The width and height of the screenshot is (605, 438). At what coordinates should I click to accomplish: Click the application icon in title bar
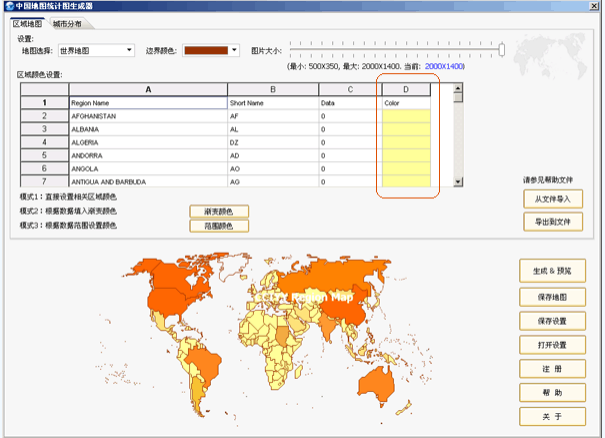(x=10, y=6)
